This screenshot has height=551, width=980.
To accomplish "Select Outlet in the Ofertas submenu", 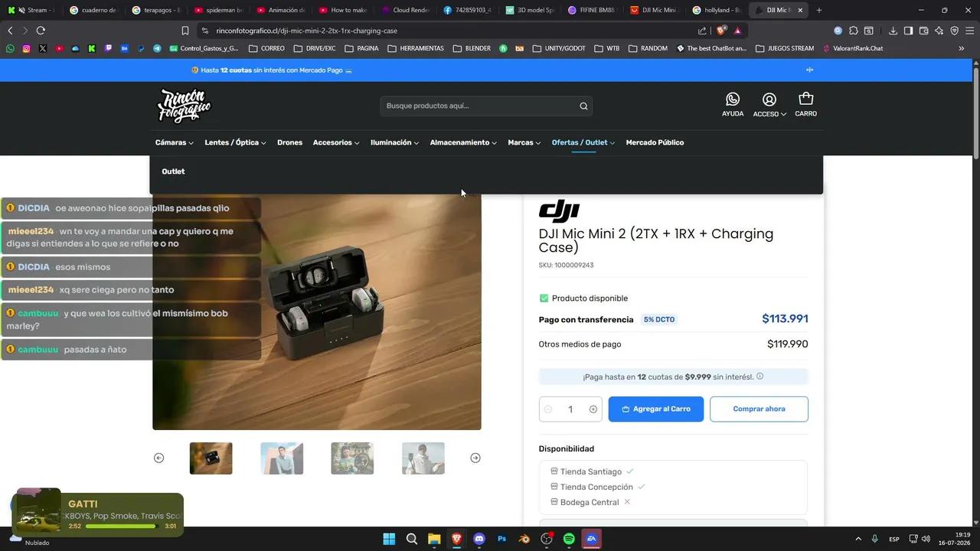I will click(173, 171).
